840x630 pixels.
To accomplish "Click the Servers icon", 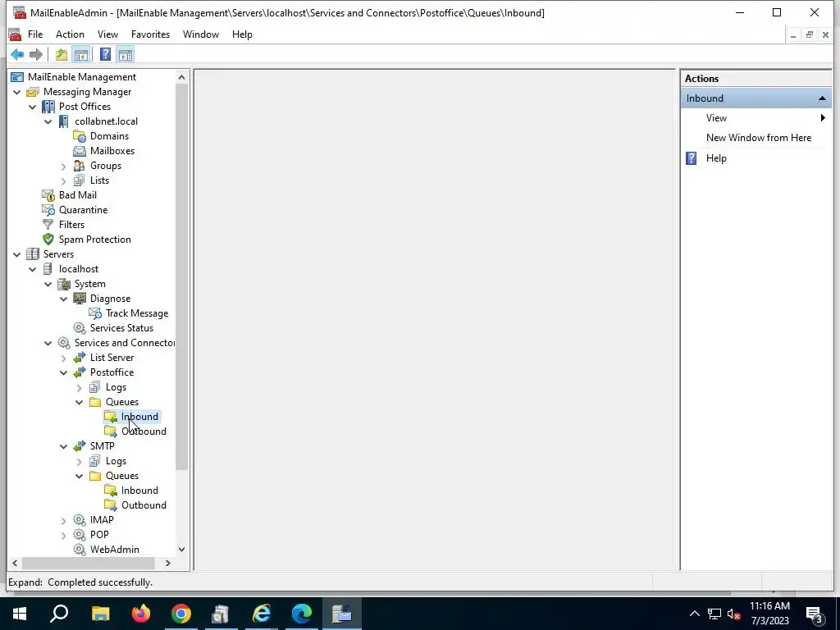I will 33,254.
